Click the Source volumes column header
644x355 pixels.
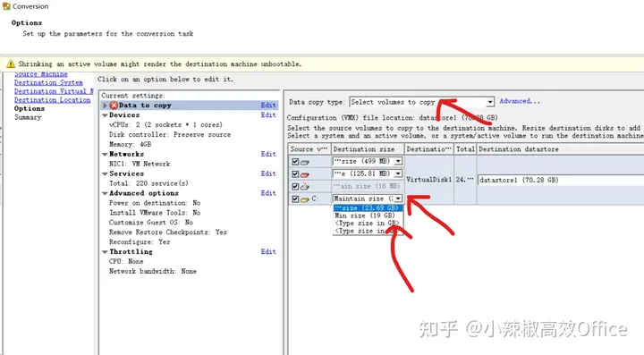309,149
